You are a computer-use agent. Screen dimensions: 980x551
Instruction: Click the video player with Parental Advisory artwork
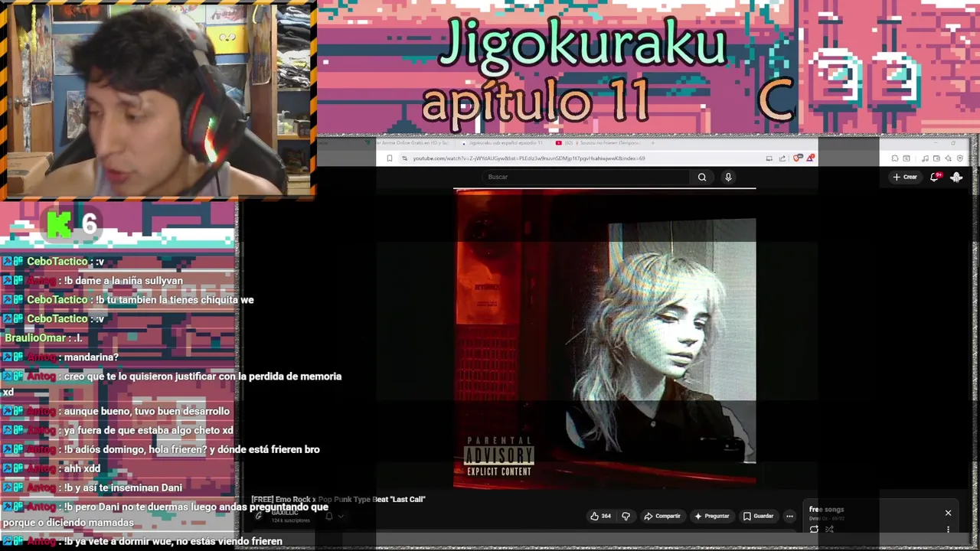(605, 338)
